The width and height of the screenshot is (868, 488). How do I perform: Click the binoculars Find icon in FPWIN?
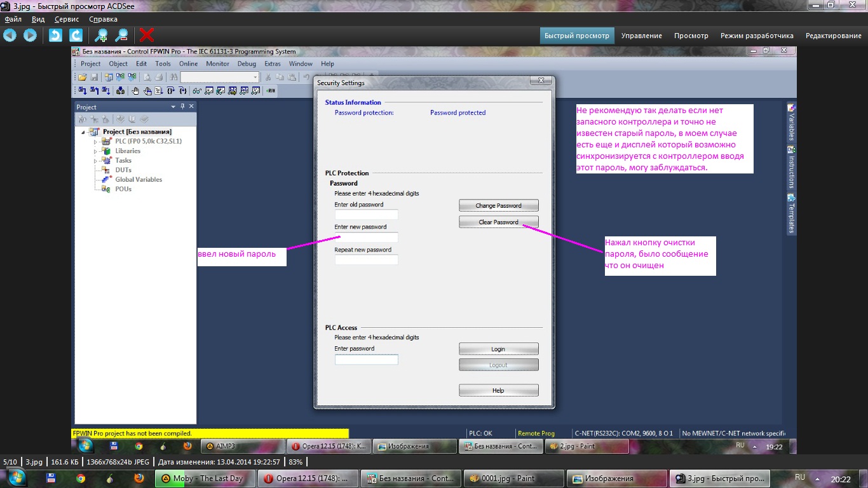[x=173, y=77]
